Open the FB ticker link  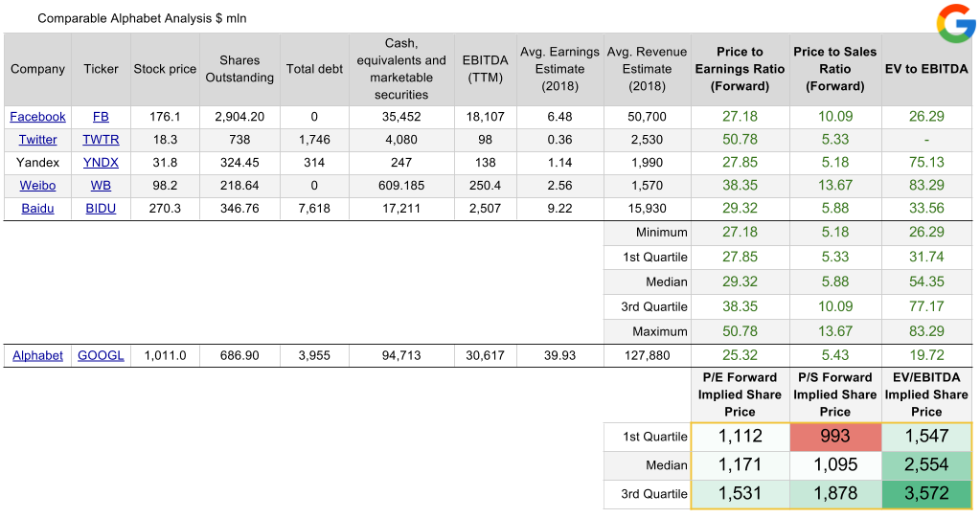[101, 117]
